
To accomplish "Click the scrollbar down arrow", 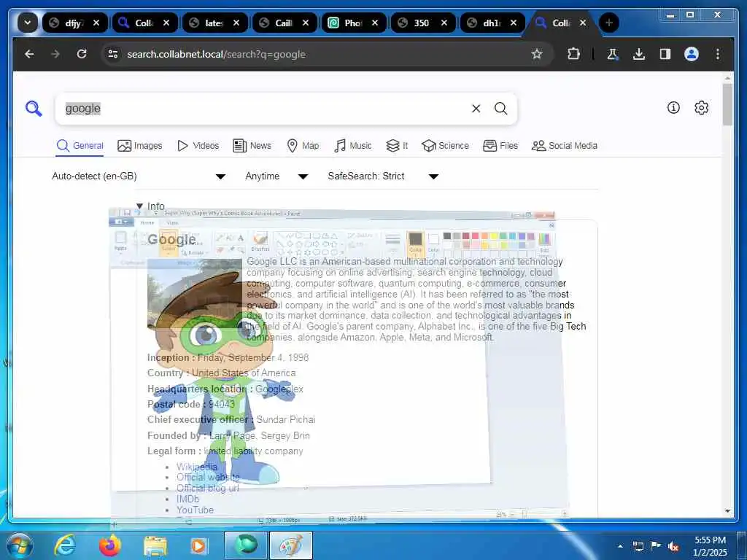I will (727, 511).
